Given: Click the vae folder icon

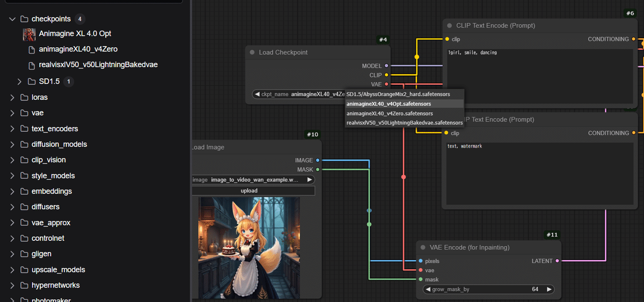Looking at the screenshot, I should [x=24, y=113].
